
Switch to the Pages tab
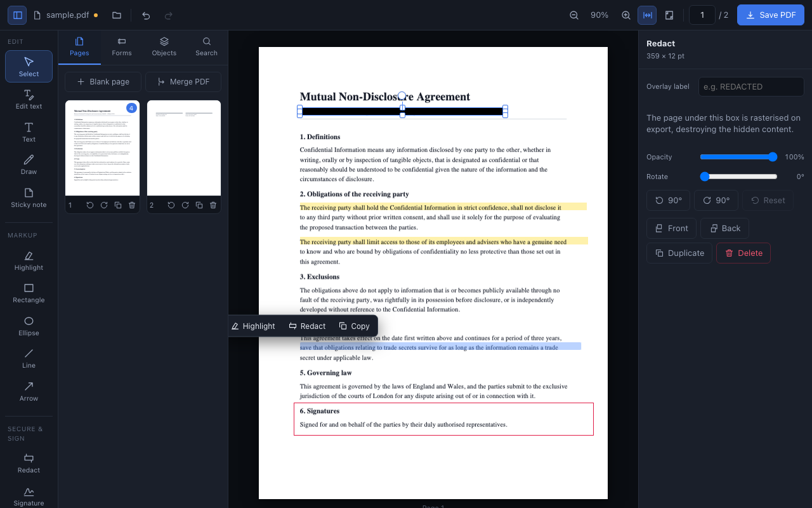pyautogui.click(x=79, y=47)
